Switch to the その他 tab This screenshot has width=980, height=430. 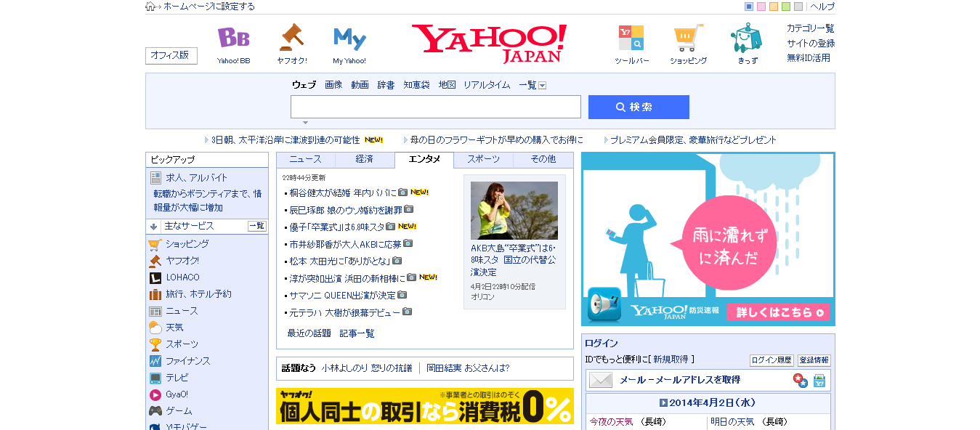click(543, 159)
